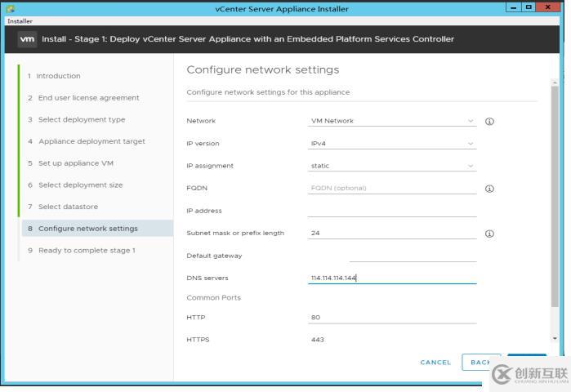571x392 pixels.
Task: Click the info icon beside Subnet mask field
Action: [x=489, y=234]
